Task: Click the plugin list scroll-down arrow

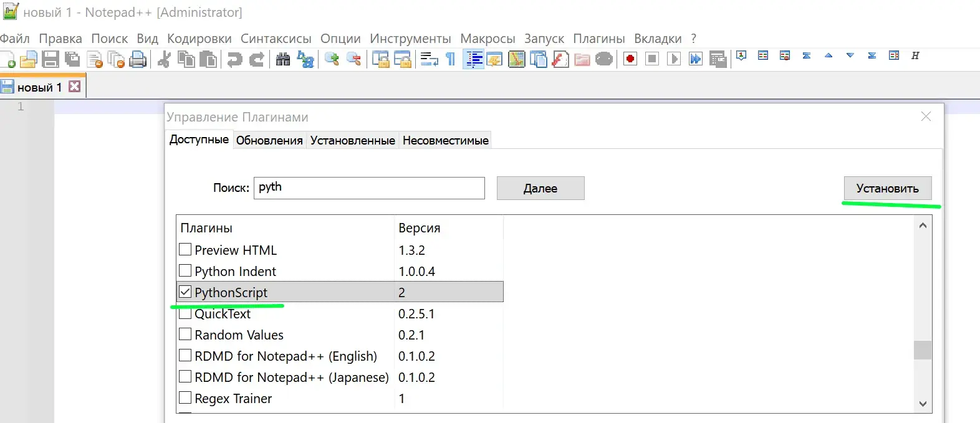Action: click(x=923, y=404)
